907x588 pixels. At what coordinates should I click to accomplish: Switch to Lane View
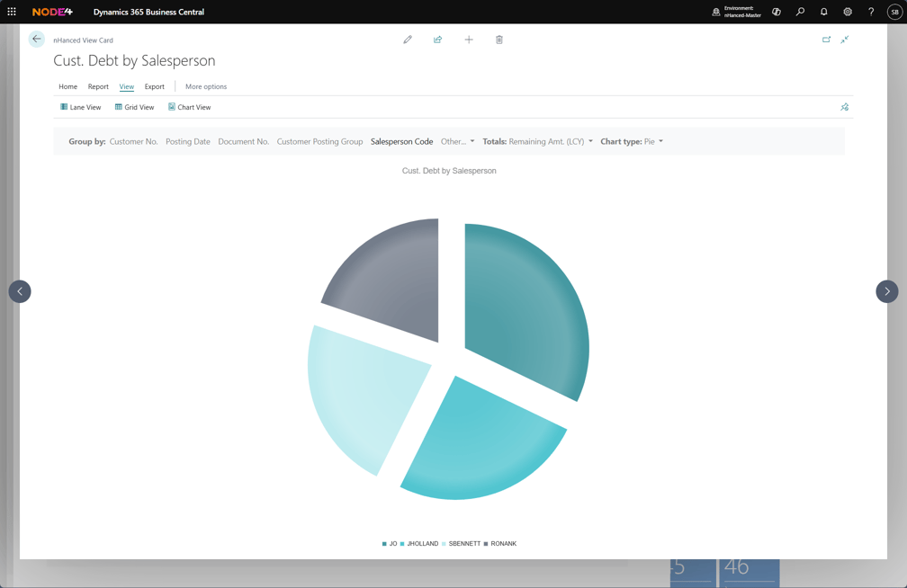(x=80, y=107)
